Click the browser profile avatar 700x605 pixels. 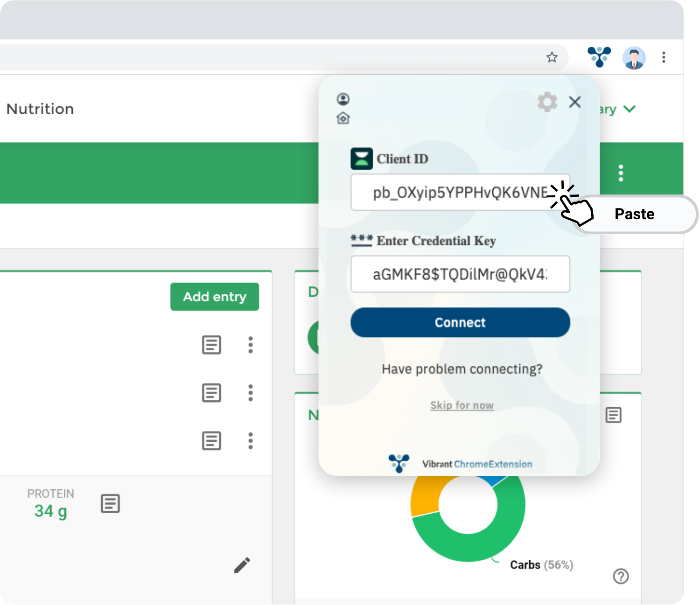pos(634,58)
